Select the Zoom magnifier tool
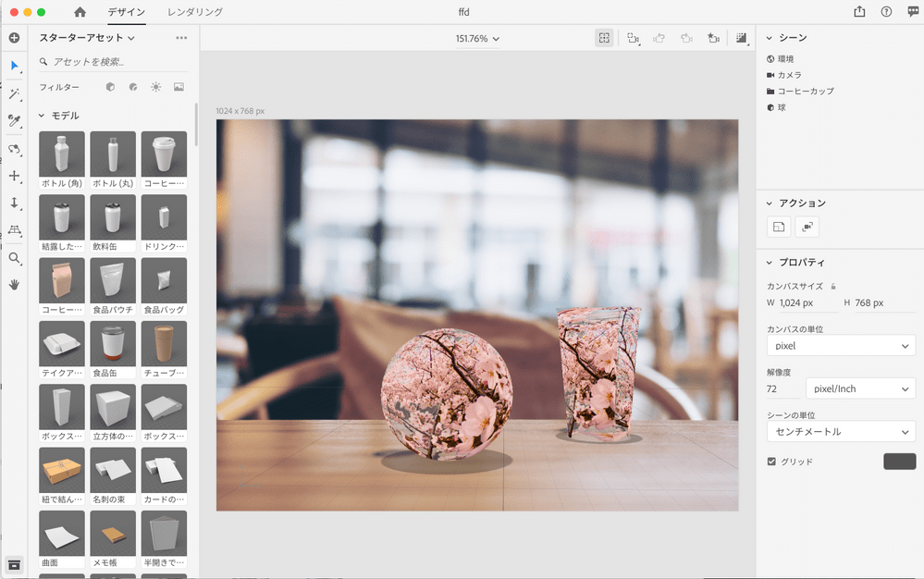 click(x=14, y=258)
